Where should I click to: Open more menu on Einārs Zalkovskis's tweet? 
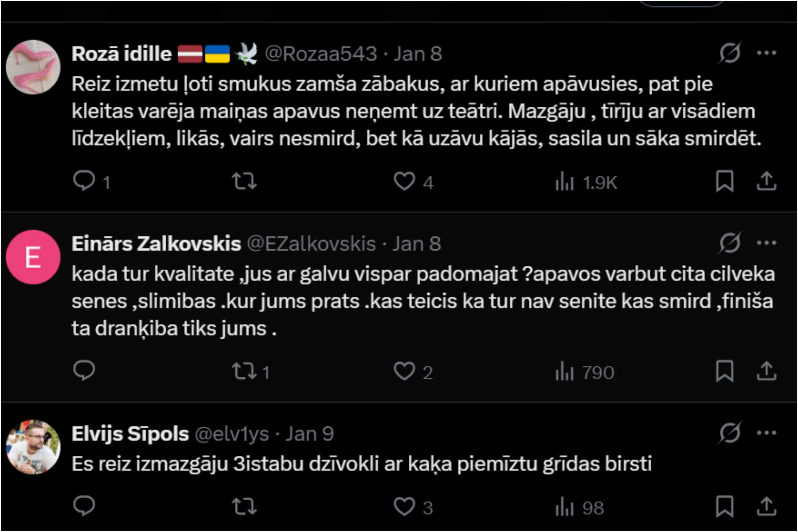point(766,243)
